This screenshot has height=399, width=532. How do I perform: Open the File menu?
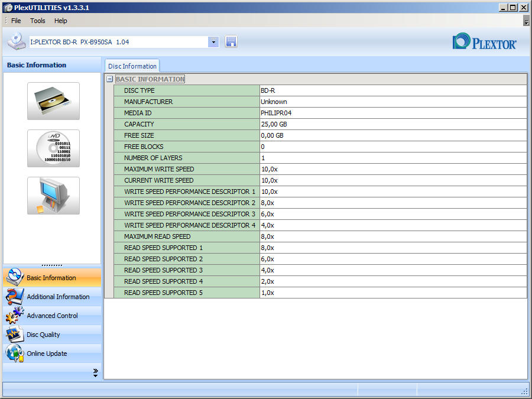pos(16,21)
